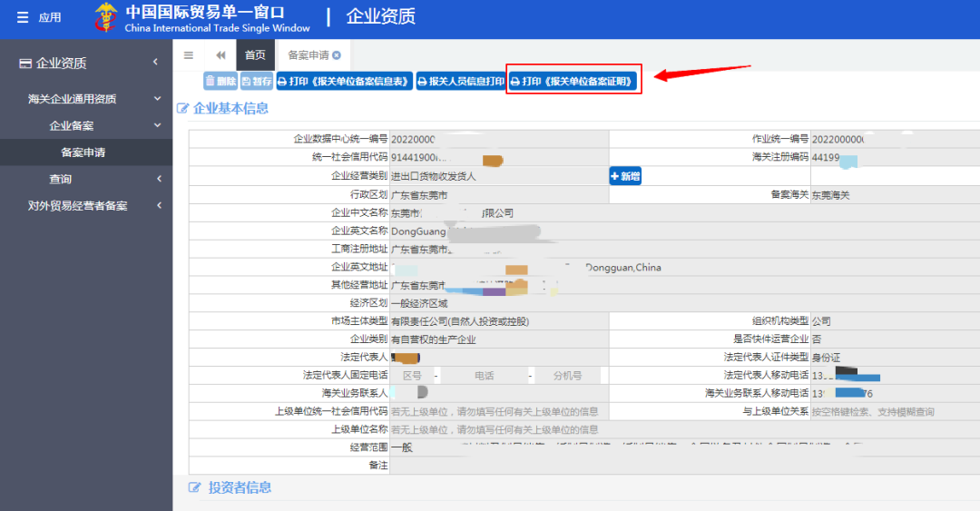Image resolution: width=980 pixels, height=511 pixels.
Task: Print 报关单位备案信息表
Action: (x=345, y=82)
